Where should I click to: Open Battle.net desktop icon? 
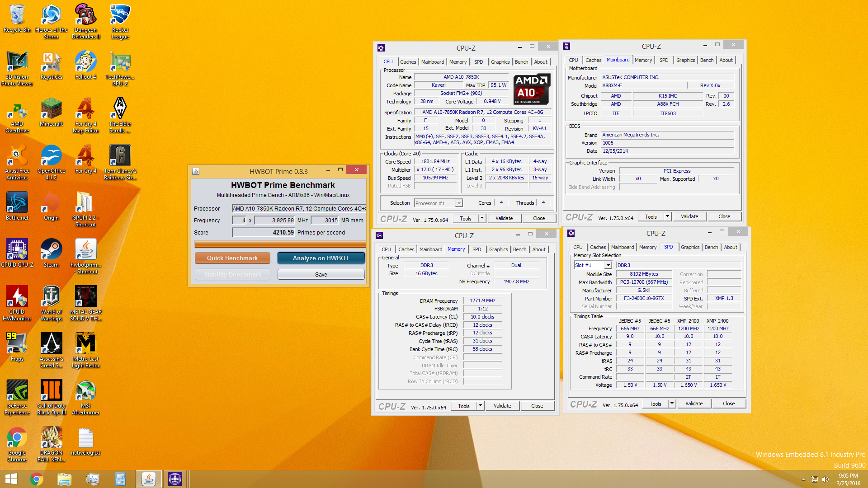(17, 206)
